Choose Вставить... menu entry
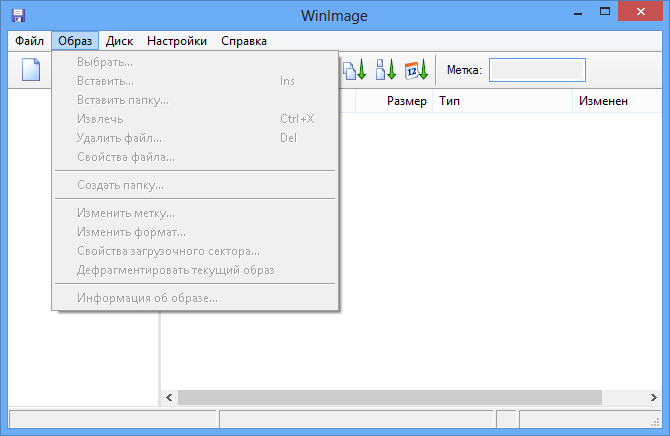Screen dimensions: 670x436 [x=195, y=81]
